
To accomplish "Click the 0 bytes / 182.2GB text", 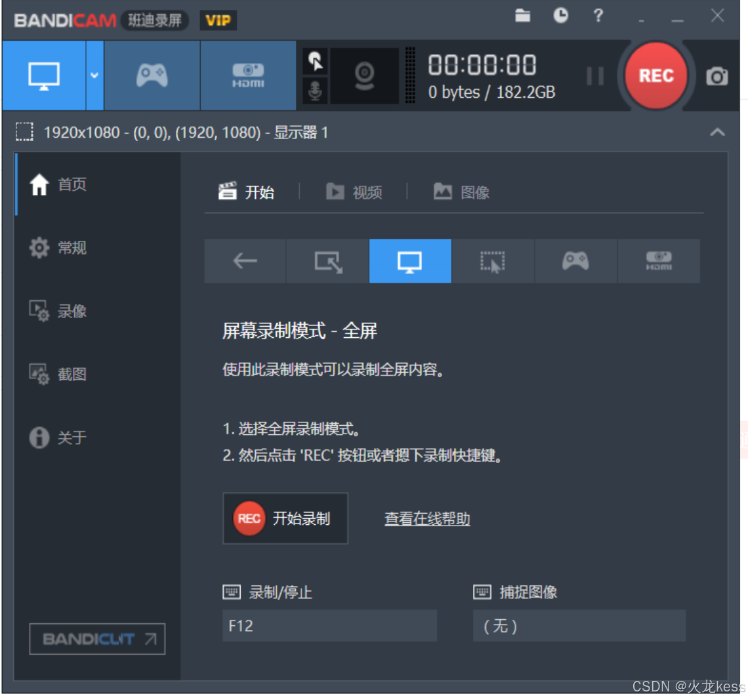I will [x=492, y=92].
